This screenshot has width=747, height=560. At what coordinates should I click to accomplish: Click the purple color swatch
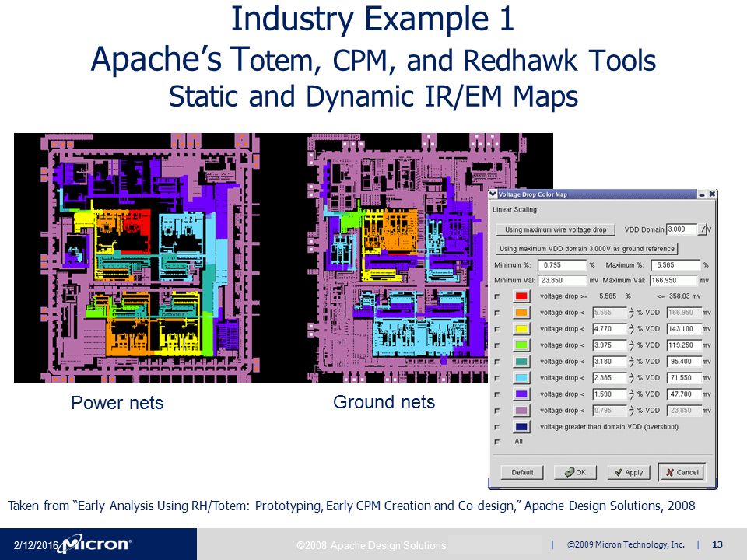pos(521,394)
